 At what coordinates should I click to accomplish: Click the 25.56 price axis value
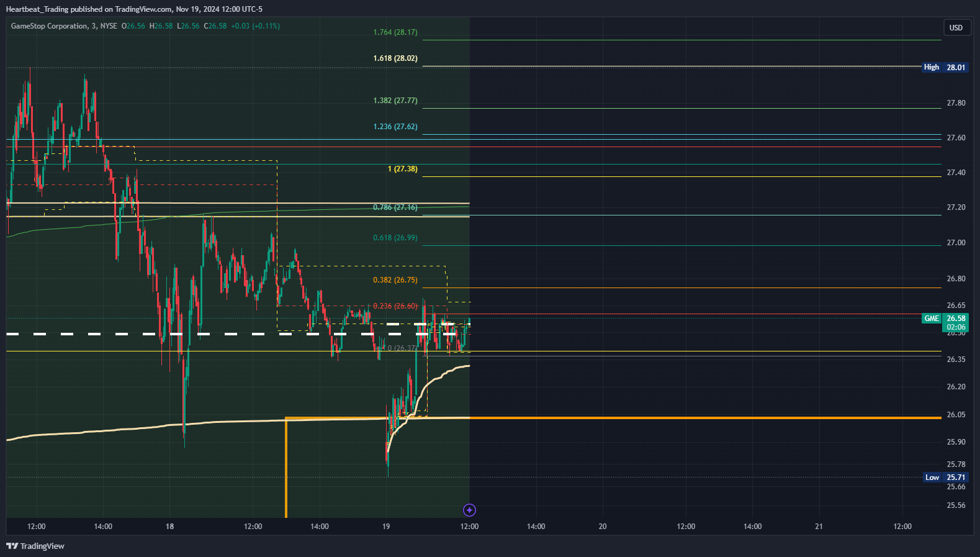pos(956,505)
